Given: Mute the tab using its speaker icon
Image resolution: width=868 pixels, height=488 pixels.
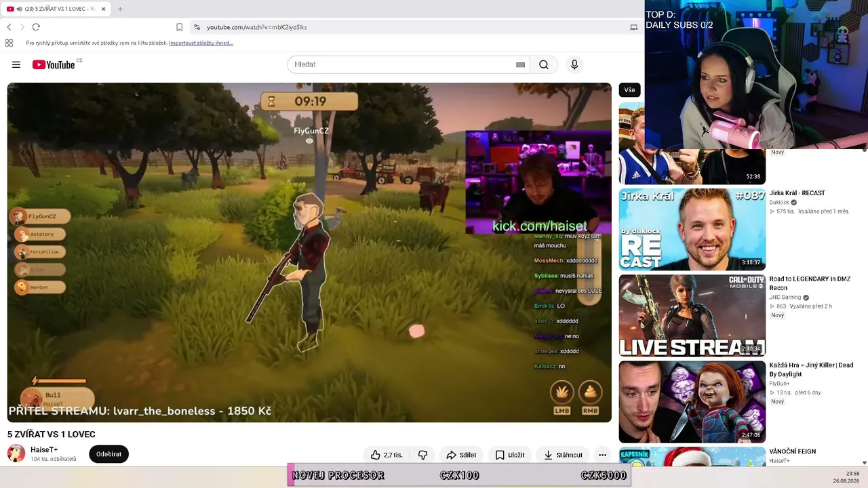Looking at the screenshot, I should tap(19, 9).
